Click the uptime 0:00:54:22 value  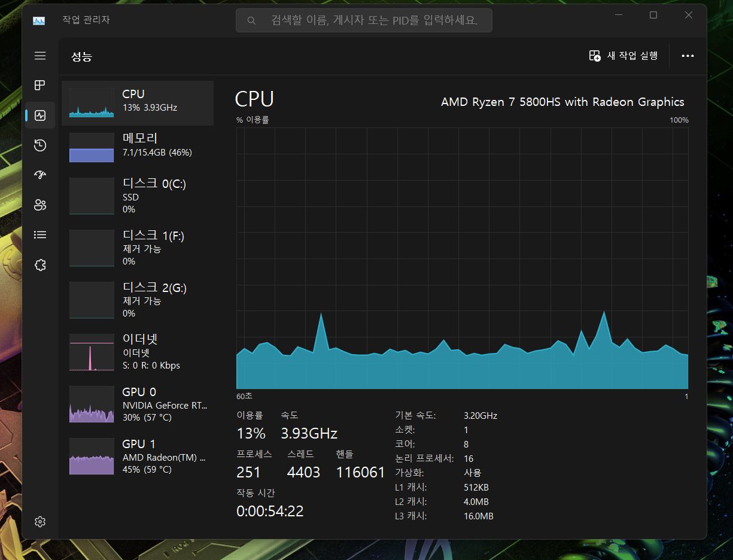270,511
